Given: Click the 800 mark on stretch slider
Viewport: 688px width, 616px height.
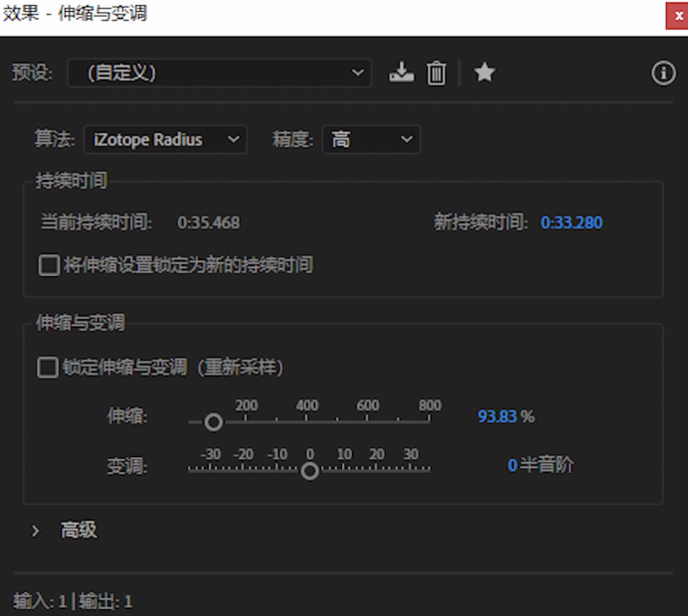Looking at the screenshot, I should click(x=430, y=405).
